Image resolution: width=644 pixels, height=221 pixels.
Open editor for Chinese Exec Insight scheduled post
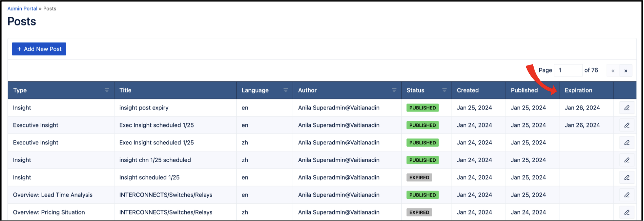tap(627, 143)
